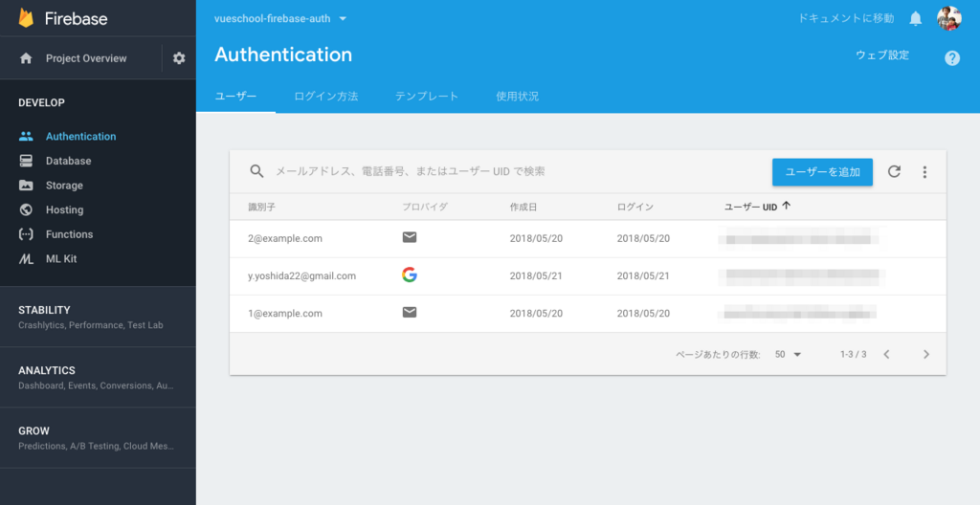
Task: Expand the ANALYTICS section
Action: [x=98, y=378]
